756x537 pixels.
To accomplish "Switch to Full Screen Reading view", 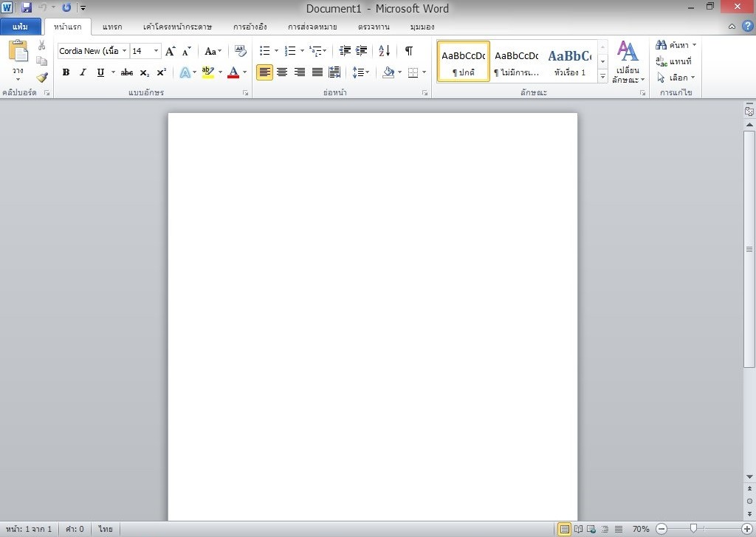I will coord(578,530).
